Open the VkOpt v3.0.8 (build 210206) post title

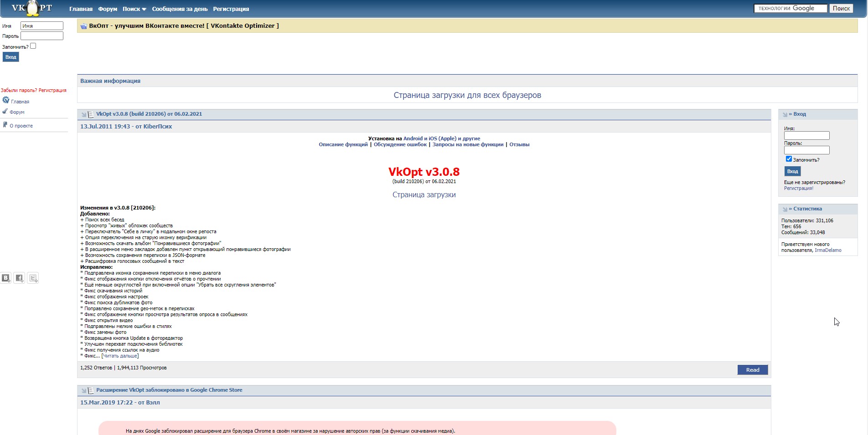tap(149, 114)
